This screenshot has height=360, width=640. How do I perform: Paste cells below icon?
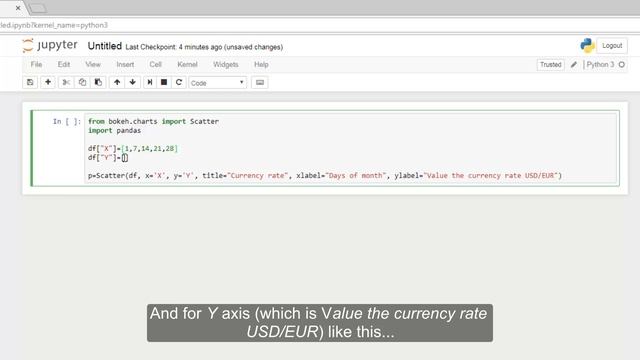coord(98,82)
